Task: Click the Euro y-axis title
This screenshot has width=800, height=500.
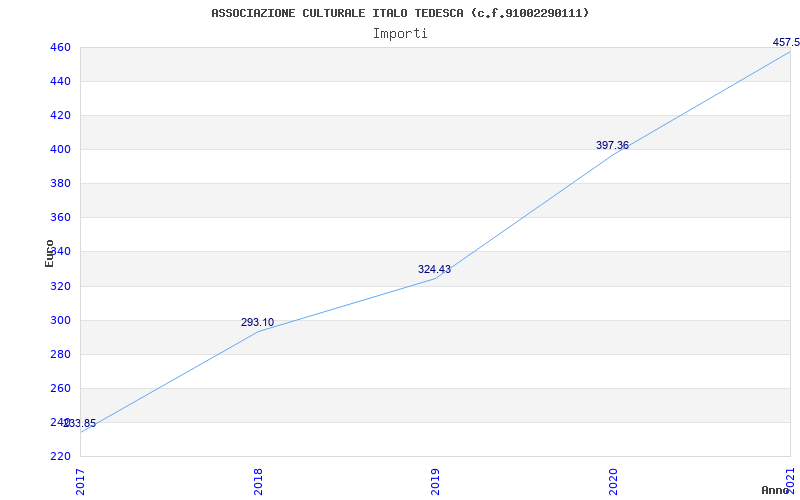Action: (x=49, y=253)
